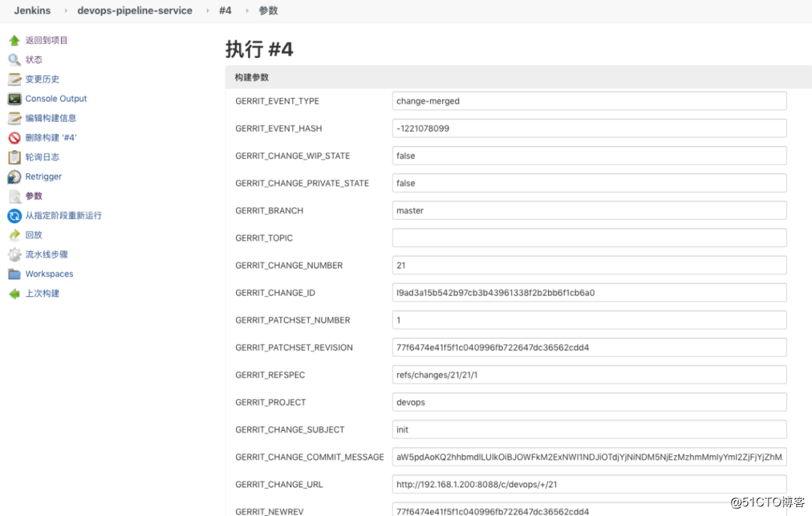Click the pipeline steps gear icon

click(14, 254)
